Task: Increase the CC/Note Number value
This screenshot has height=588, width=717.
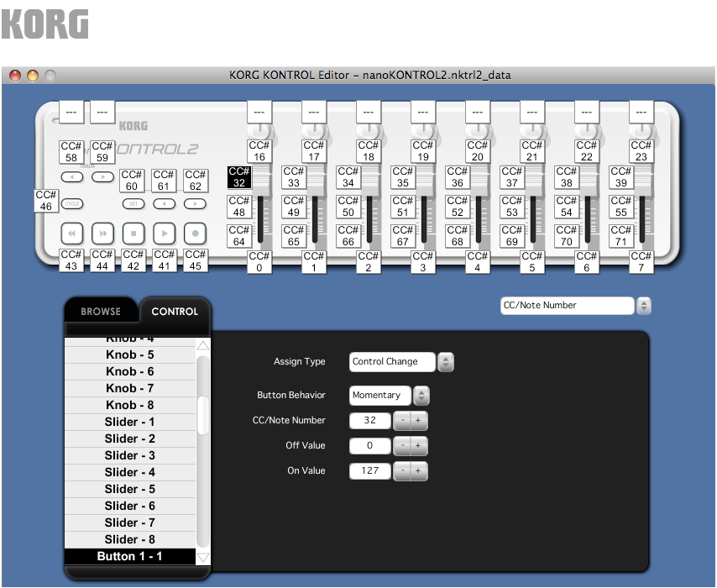Action: coord(418,421)
